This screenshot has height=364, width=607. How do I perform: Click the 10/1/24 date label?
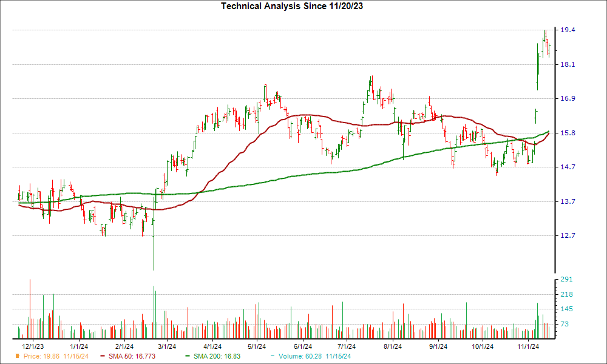(483, 346)
